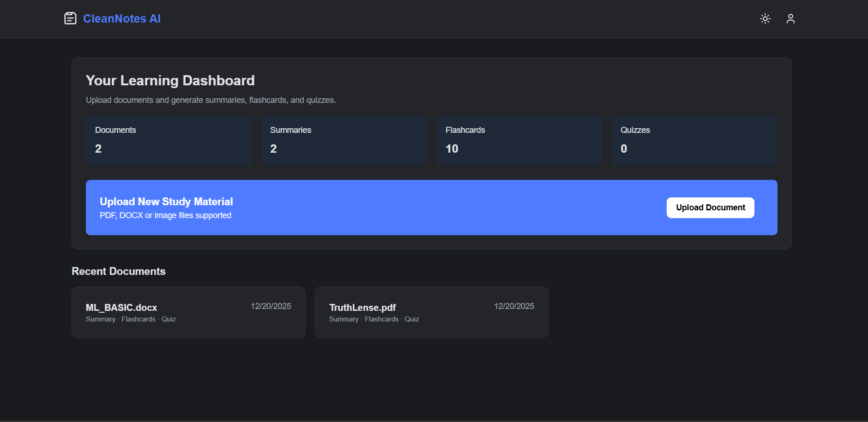Select the Summaries stat card

point(344,140)
